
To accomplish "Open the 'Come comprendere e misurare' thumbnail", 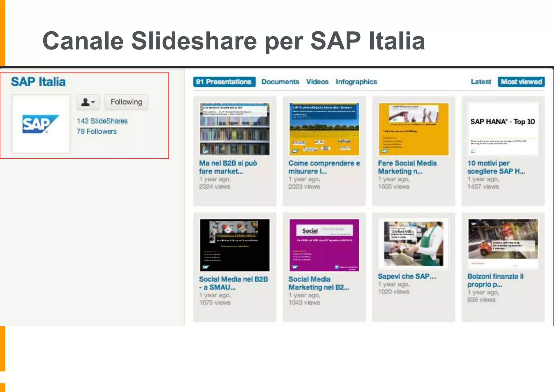I will (324, 129).
